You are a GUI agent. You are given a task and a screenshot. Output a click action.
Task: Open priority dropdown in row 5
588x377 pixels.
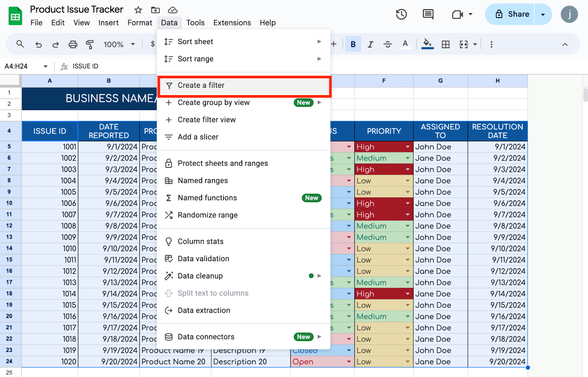(408, 147)
